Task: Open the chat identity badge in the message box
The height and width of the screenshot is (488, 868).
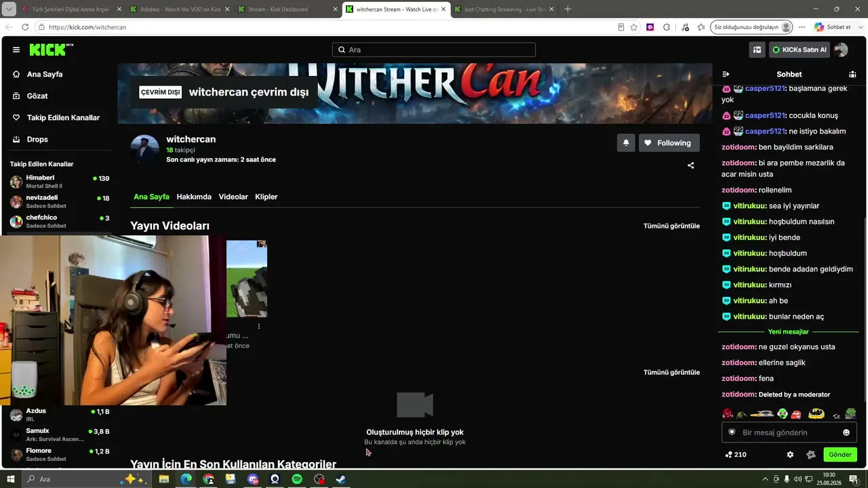Action: click(732, 432)
